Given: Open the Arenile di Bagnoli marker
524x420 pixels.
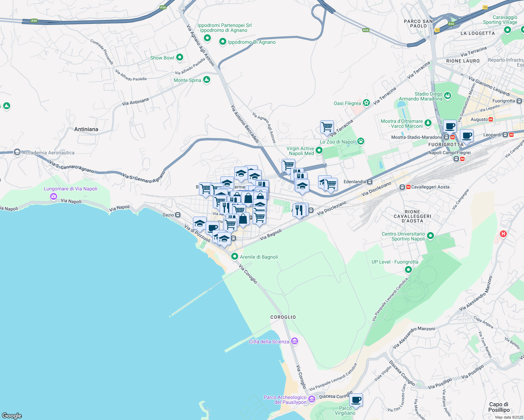Looking at the screenshot, I should 235,257.
